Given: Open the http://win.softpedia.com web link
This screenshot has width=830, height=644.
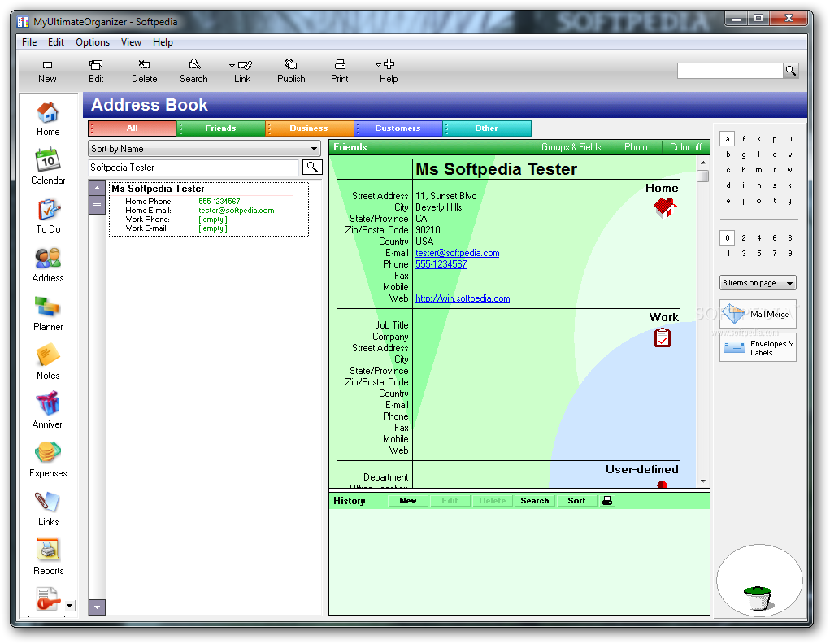Looking at the screenshot, I should tap(463, 298).
